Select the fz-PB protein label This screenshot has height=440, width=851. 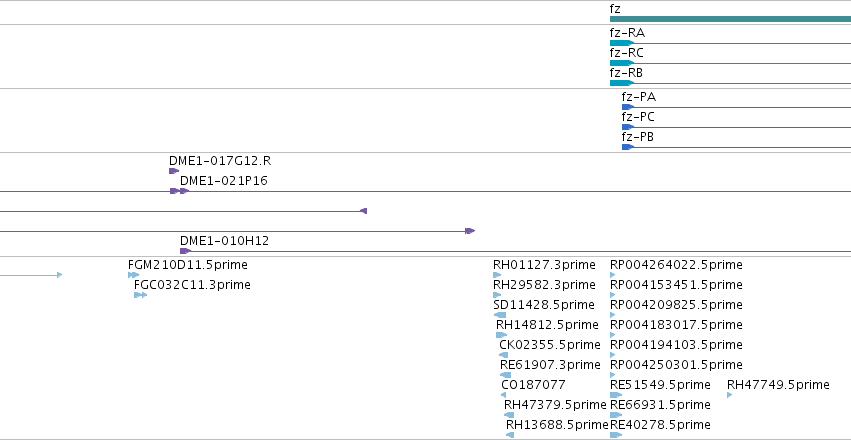click(638, 137)
